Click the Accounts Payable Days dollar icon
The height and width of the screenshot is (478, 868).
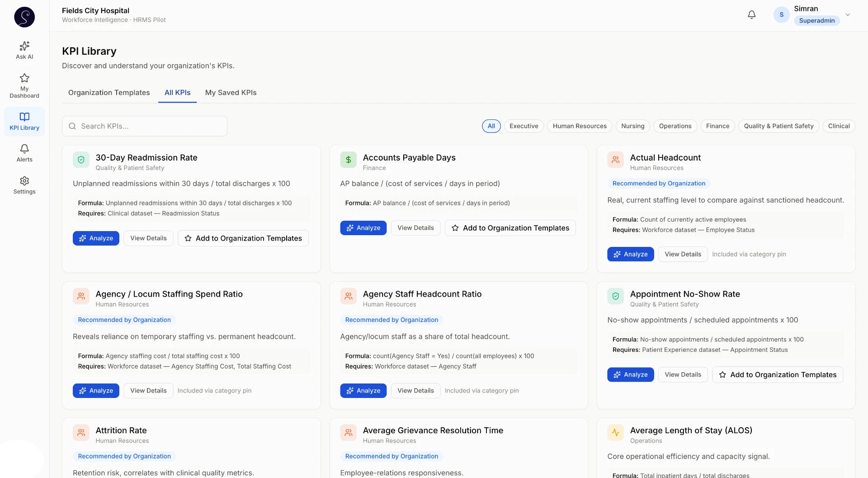348,160
